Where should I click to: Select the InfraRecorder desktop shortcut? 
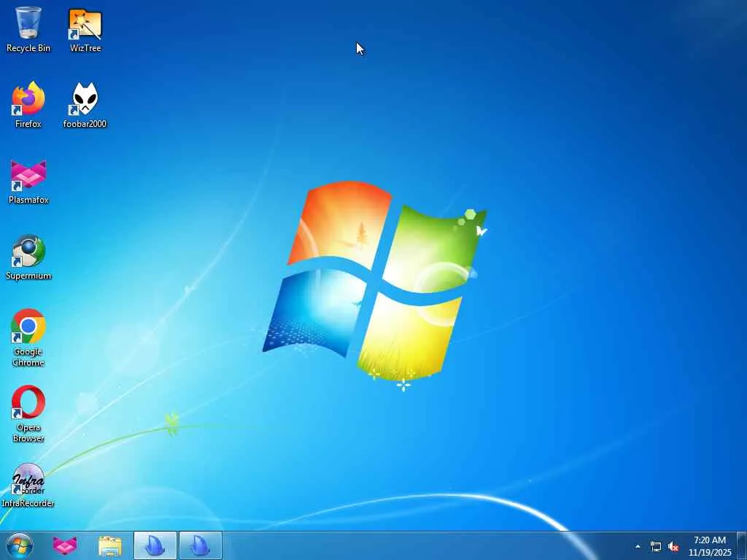[28, 485]
